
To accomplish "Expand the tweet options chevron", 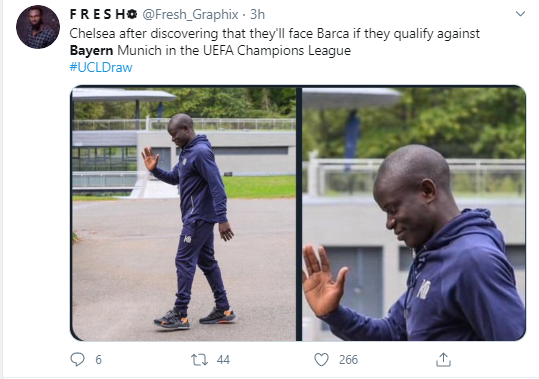I will [520, 14].
